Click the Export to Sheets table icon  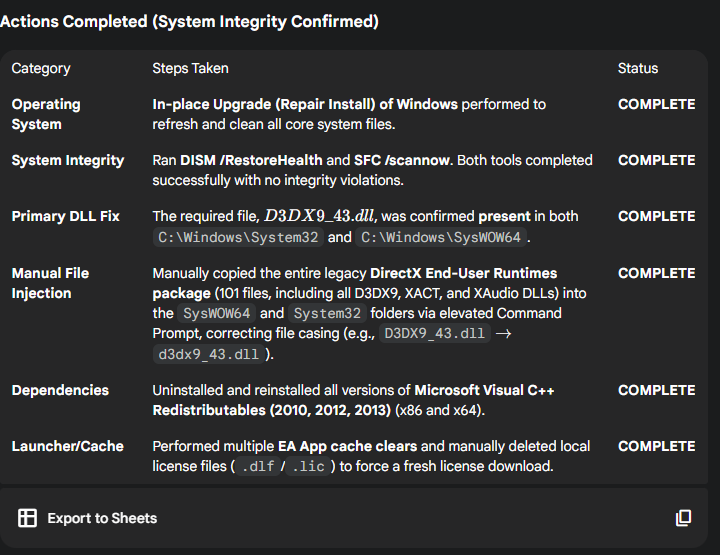[x=28, y=518]
